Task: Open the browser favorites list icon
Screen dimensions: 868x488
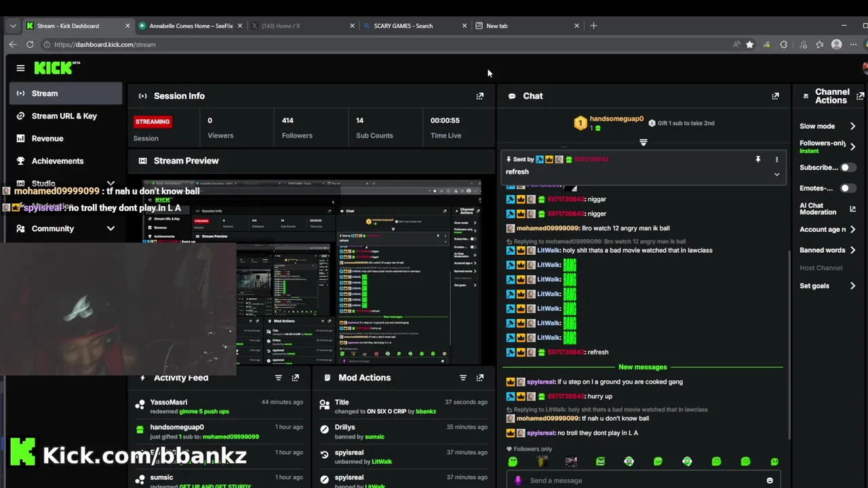Action: point(819,45)
